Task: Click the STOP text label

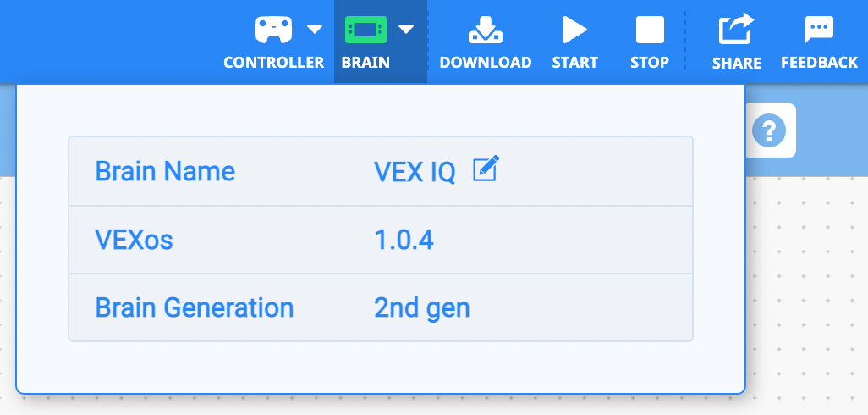Action: tap(649, 63)
